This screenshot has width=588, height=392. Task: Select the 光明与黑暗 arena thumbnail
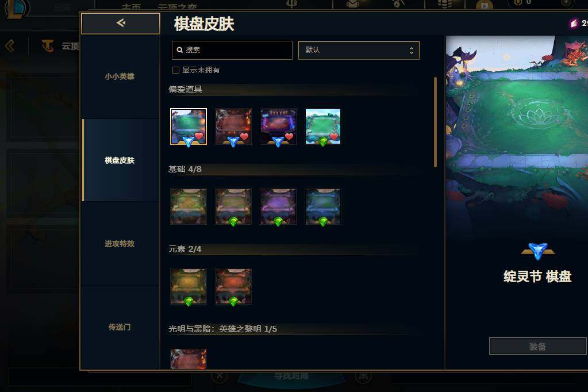coord(189,359)
